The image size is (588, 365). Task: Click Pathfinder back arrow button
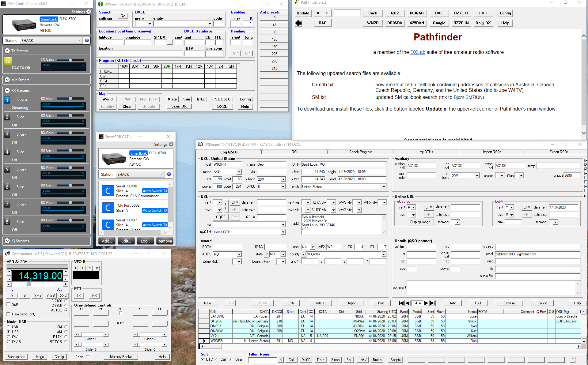298,23
